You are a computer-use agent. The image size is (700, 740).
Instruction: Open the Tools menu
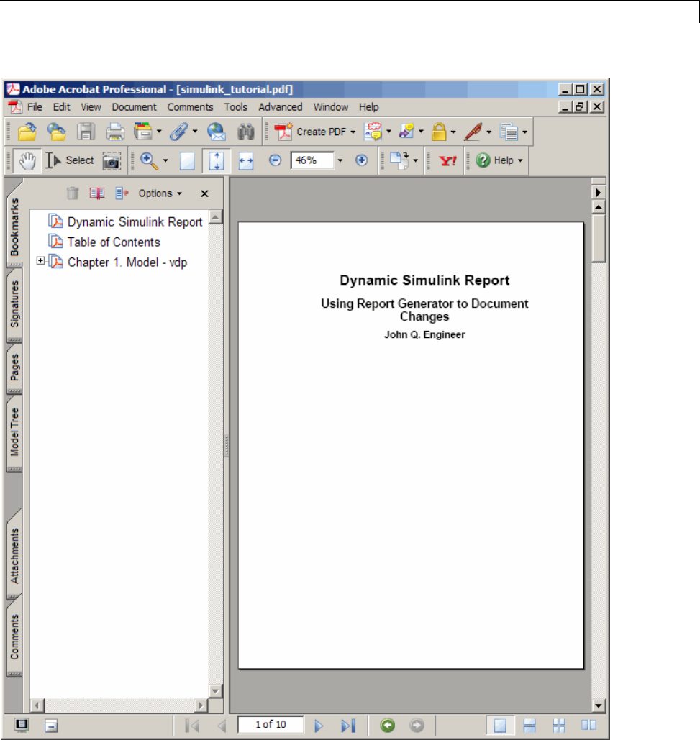(235, 107)
